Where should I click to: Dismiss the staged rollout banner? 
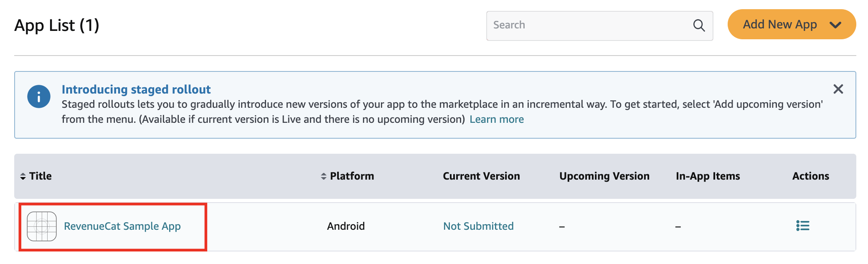coord(838,89)
